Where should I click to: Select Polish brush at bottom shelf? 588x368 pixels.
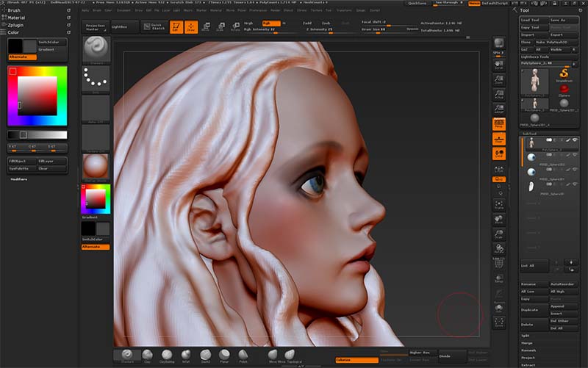coord(243,356)
